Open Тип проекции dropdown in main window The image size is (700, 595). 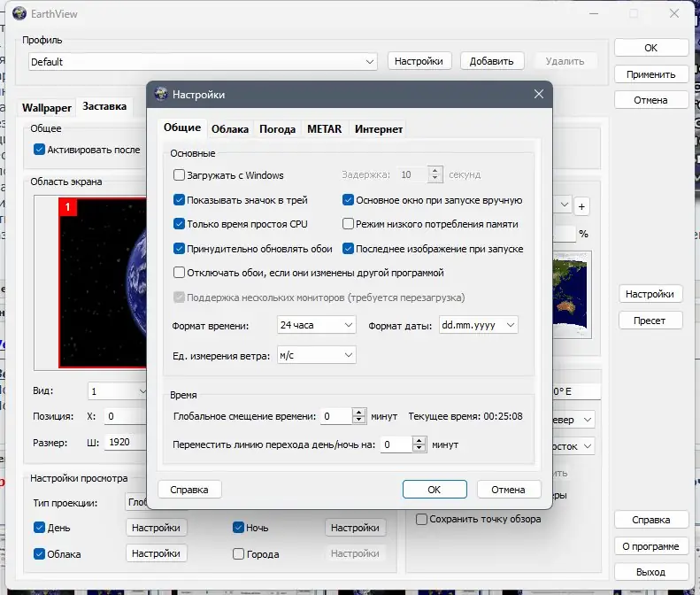pyautogui.click(x=135, y=502)
